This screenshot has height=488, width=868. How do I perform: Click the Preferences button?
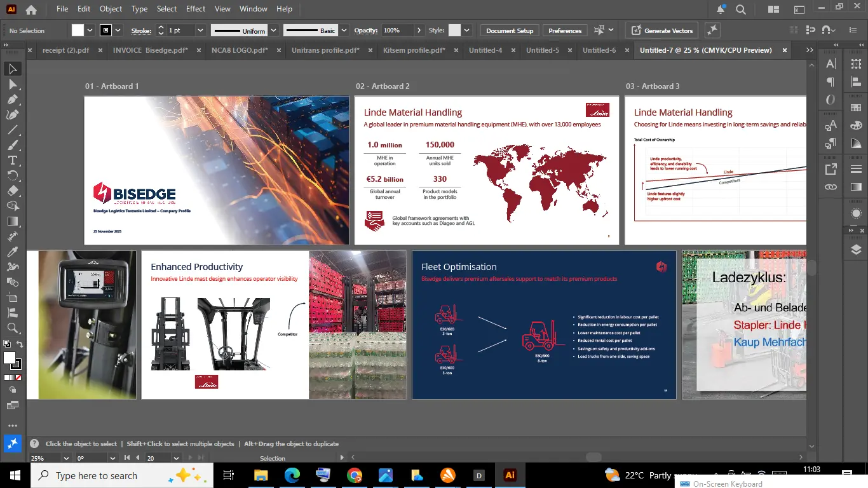pyautogui.click(x=565, y=30)
